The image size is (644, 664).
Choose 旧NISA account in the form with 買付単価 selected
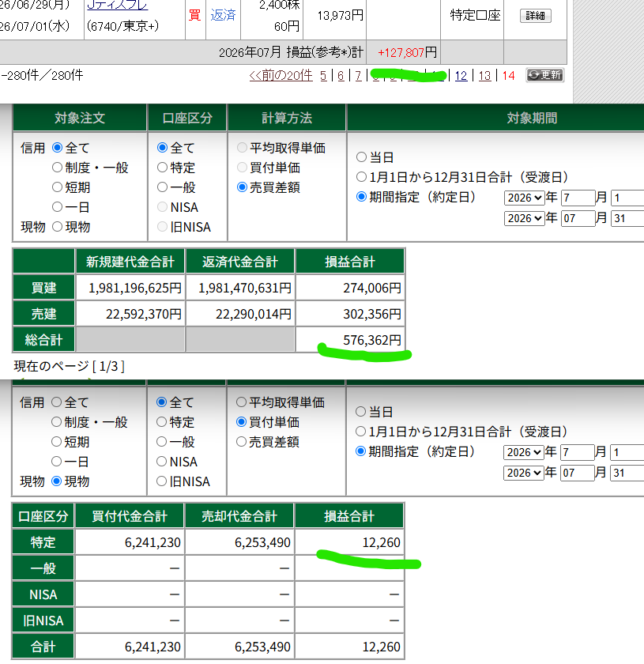tap(161, 481)
